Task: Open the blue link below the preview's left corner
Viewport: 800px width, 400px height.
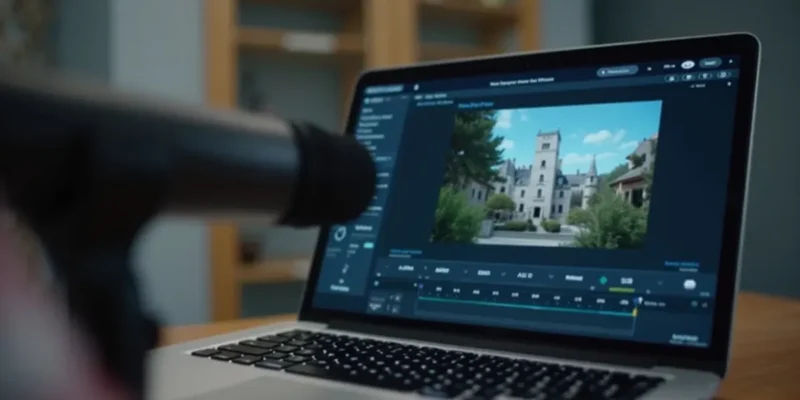Action: tap(406, 252)
